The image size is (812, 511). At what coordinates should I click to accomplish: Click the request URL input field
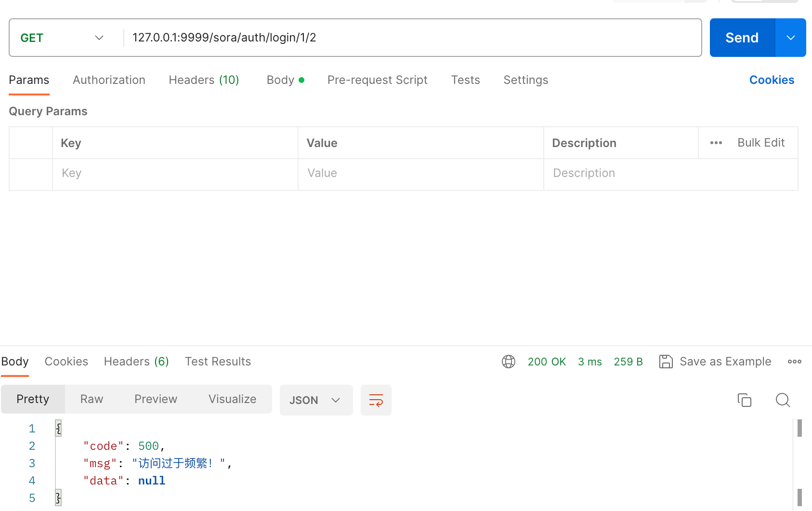409,38
